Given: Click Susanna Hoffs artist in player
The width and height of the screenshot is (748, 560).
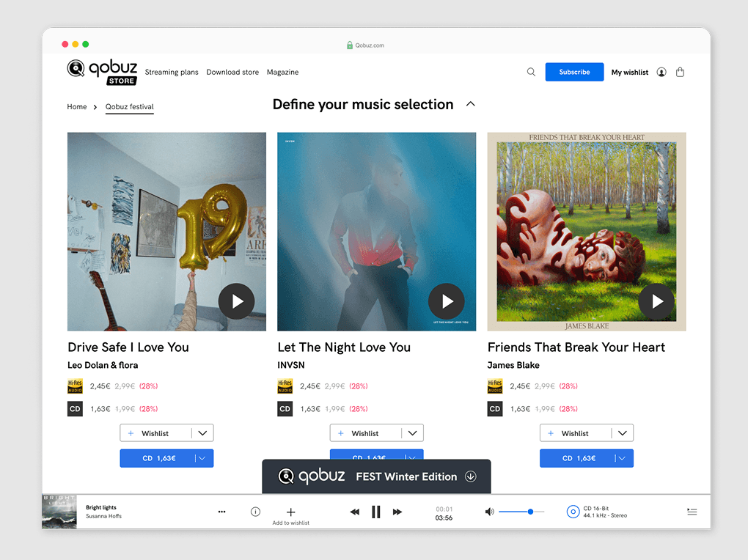Looking at the screenshot, I should tap(103, 516).
